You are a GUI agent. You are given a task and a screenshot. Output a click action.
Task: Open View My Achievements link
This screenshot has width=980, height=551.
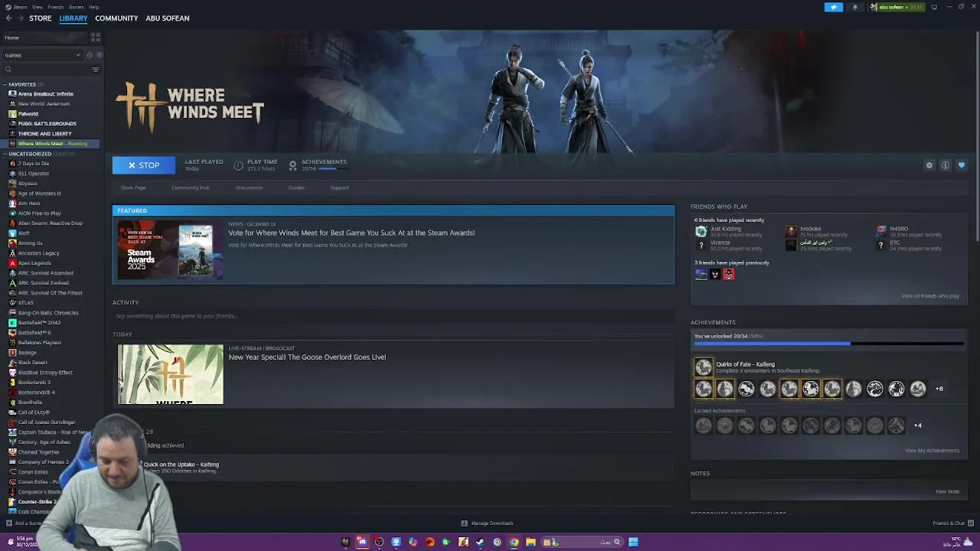point(932,451)
